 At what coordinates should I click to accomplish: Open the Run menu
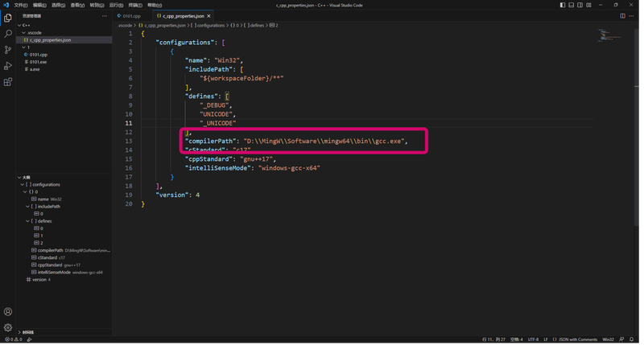tap(116, 5)
